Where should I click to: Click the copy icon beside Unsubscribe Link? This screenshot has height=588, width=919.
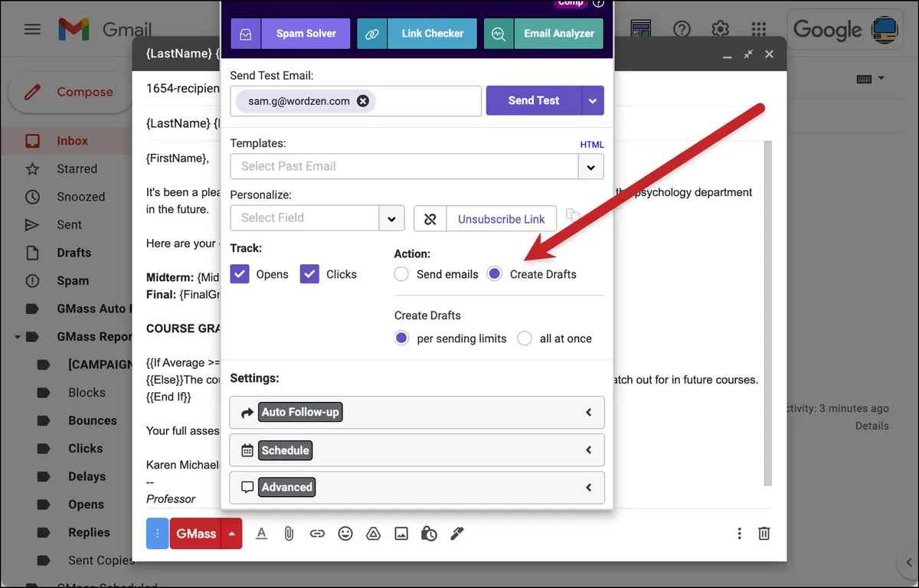tap(573, 216)
